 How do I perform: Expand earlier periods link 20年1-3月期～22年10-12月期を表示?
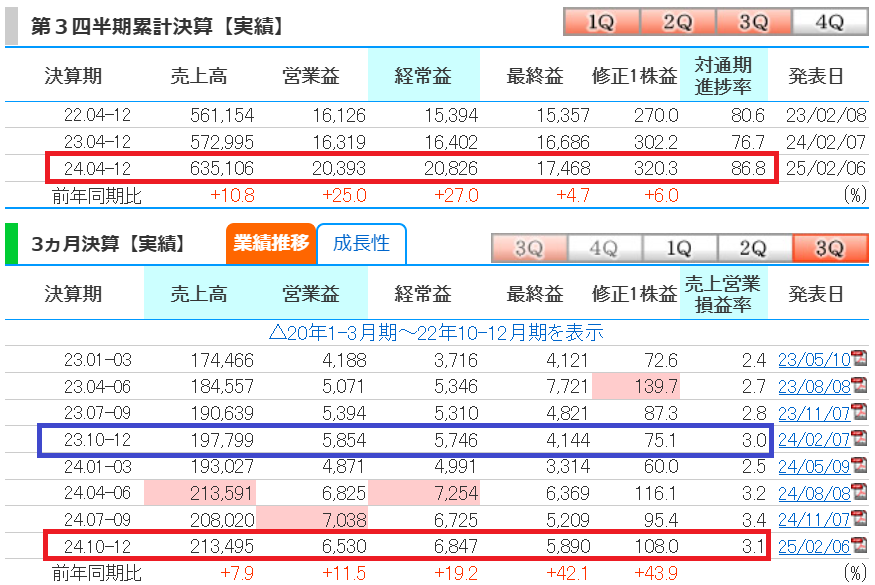pyautogui.click(x=436, y=333)
